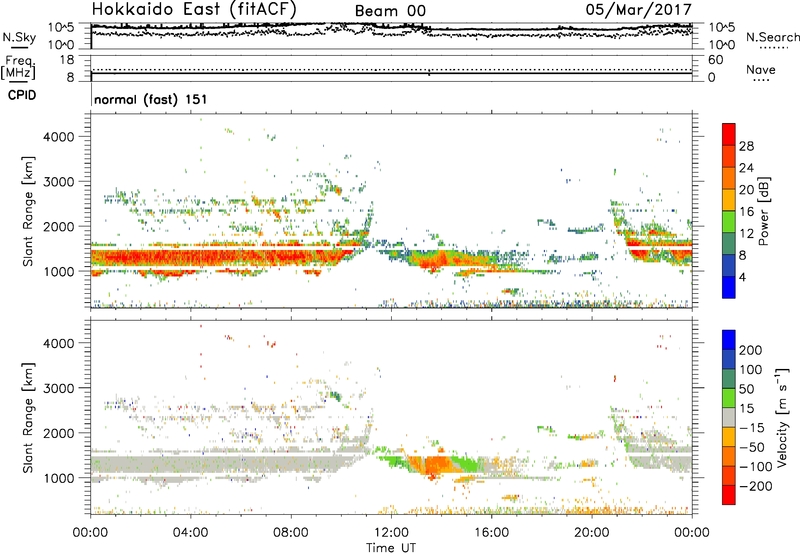Click the 'normal (fast) 151' text
Screen dimensions: 800x554
(x=151, y=99)
